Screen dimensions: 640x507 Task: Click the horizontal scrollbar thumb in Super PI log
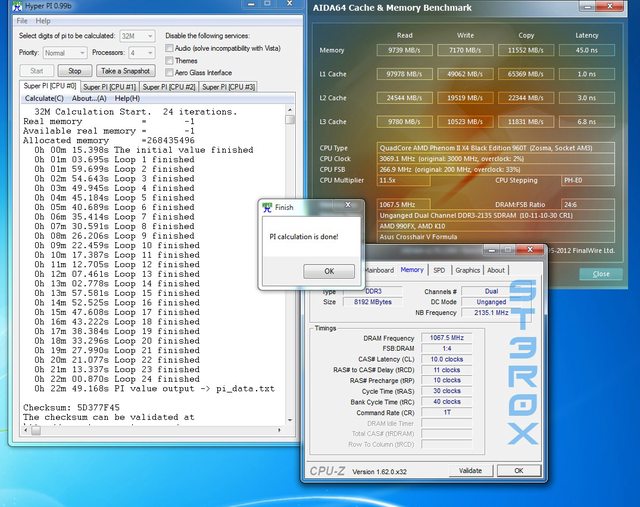(36, 430)
